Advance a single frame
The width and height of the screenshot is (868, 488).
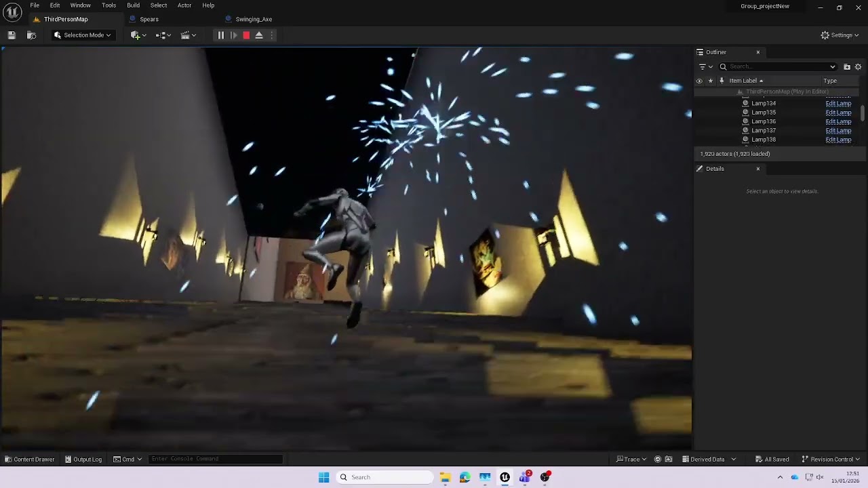tap(233, 35)
